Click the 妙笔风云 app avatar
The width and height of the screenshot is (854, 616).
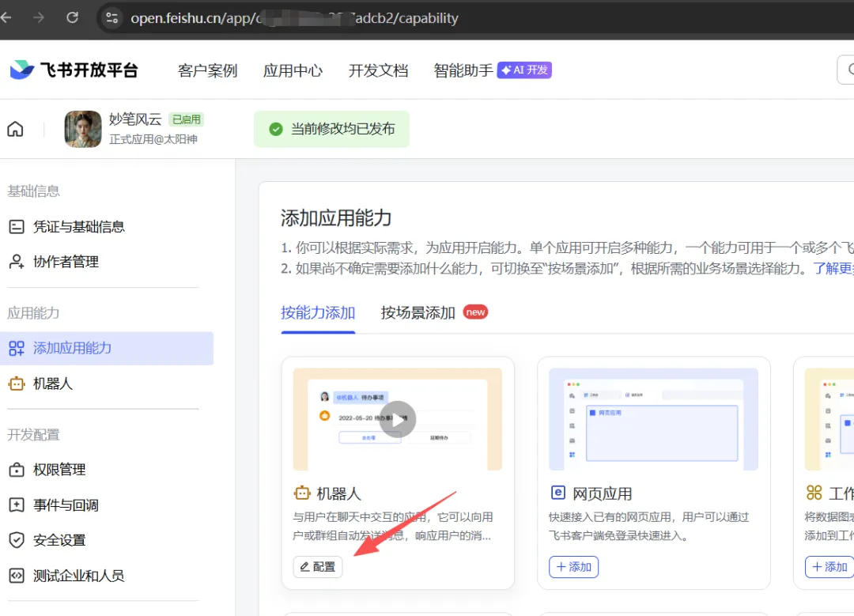[x=83, y=129]
